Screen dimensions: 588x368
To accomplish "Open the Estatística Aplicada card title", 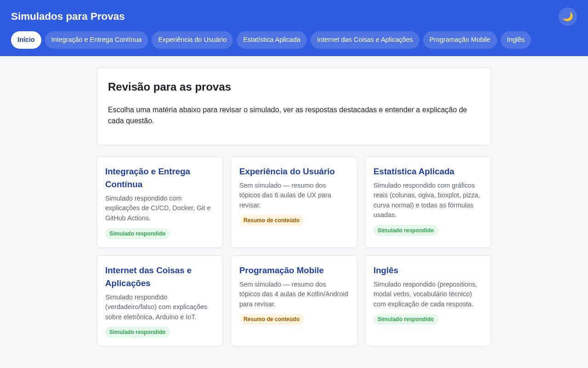I will click(x=414, y=172).
